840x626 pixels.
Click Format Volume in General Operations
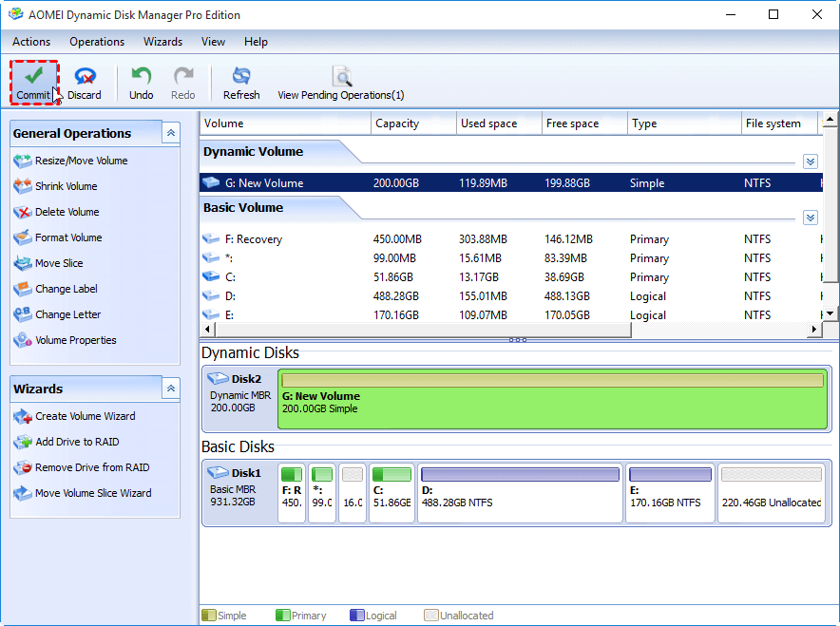(x=67, y=237)
